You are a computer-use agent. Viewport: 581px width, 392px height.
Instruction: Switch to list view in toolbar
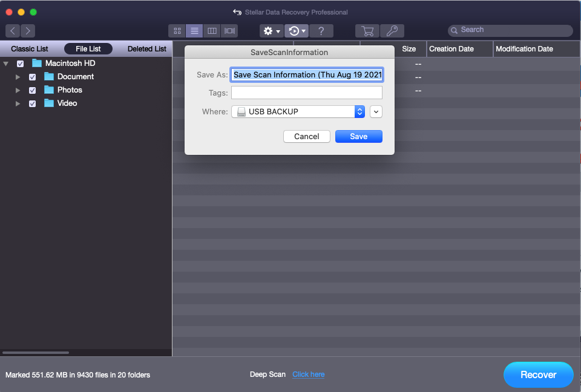[x=194, y=31]
